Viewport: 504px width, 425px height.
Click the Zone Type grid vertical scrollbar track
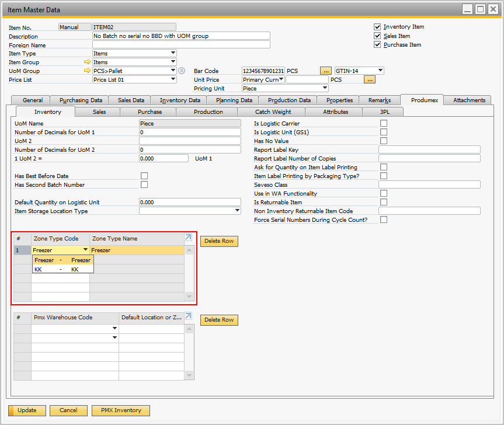(189, 274)
